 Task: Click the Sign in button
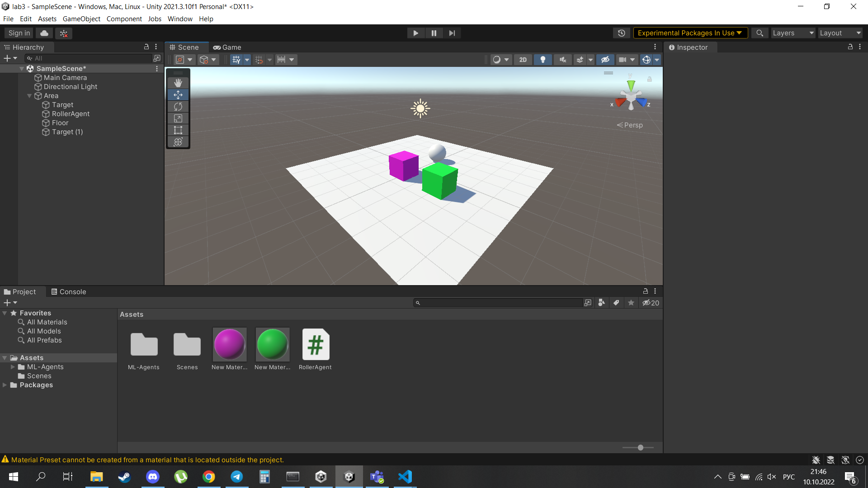[19, 33]
